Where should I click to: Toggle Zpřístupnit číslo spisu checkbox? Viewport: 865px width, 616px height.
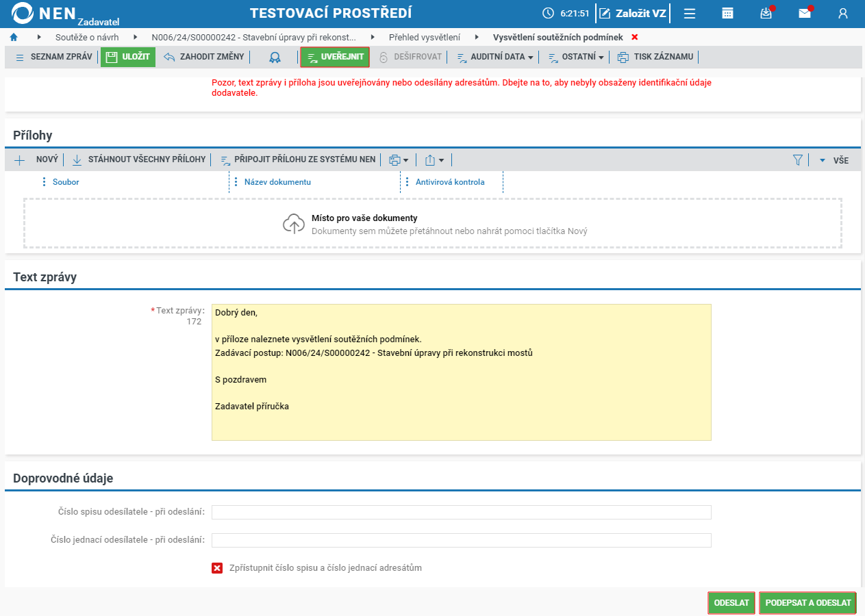(217, 568)
